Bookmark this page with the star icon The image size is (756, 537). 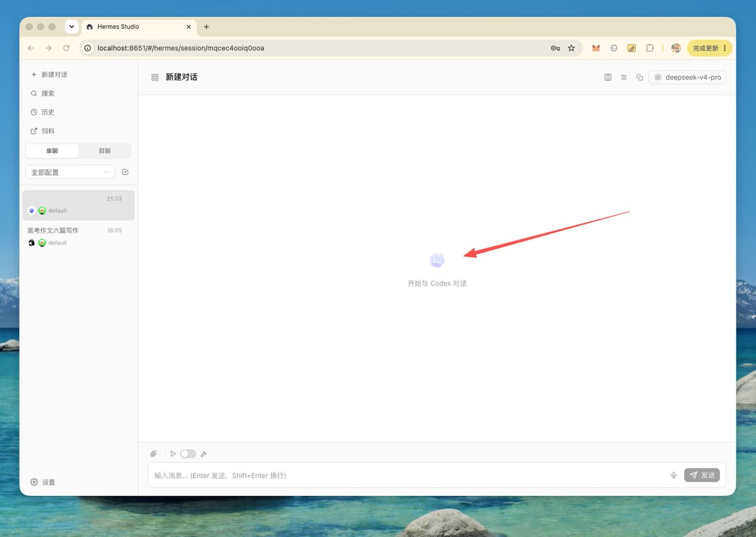pos(571,48)
